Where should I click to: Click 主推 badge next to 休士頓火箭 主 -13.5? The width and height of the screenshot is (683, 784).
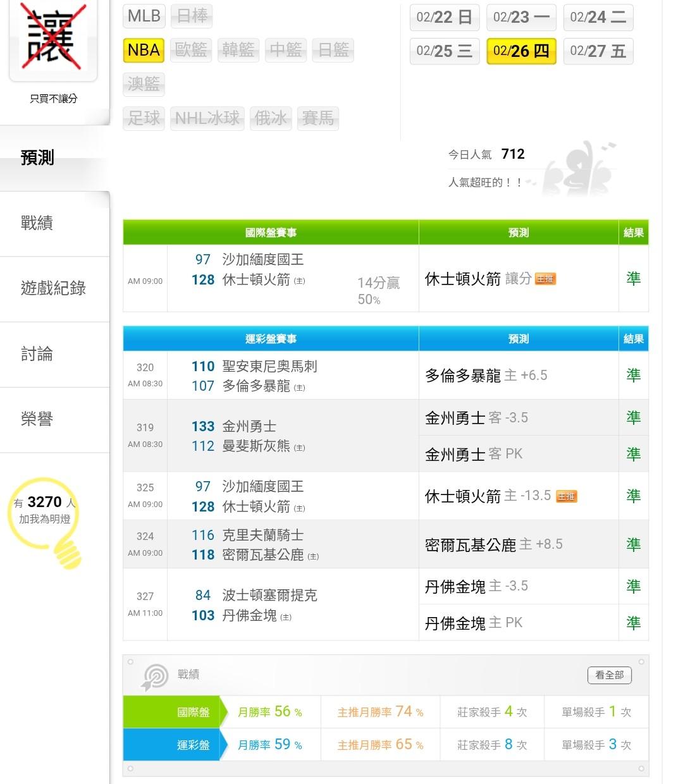(x=567, y=496)
